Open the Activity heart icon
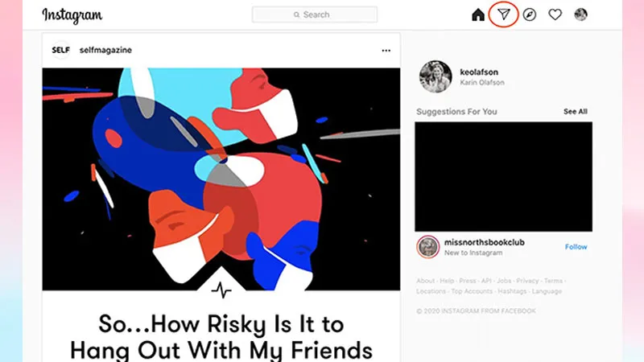This screenshot has height=362, width=644. (x=555, y=14)
